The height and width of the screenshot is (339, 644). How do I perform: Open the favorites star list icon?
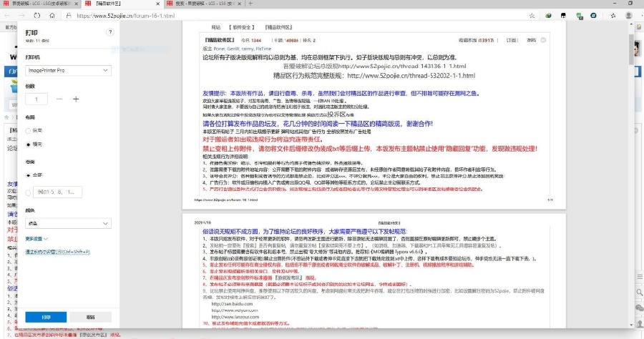pyautogui.click(x=613, y=16)
